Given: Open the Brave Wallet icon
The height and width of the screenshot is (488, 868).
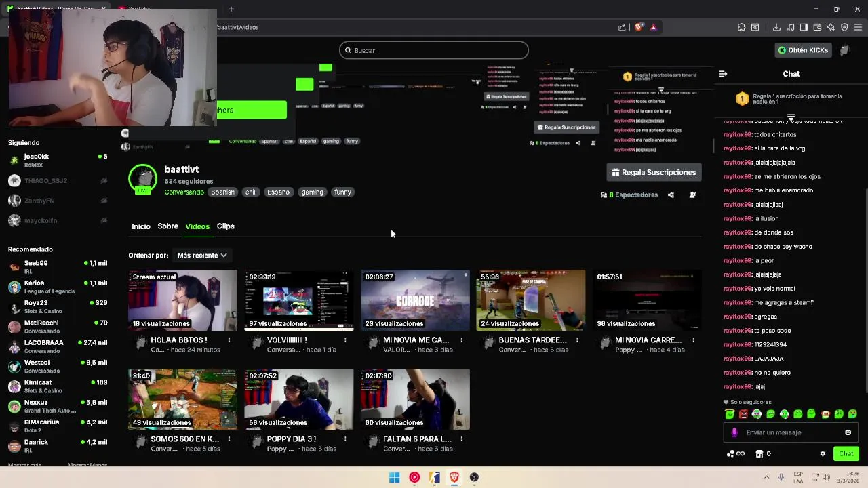Looking at the screenshot, I should pyautogui.click(x=817, y=27).
